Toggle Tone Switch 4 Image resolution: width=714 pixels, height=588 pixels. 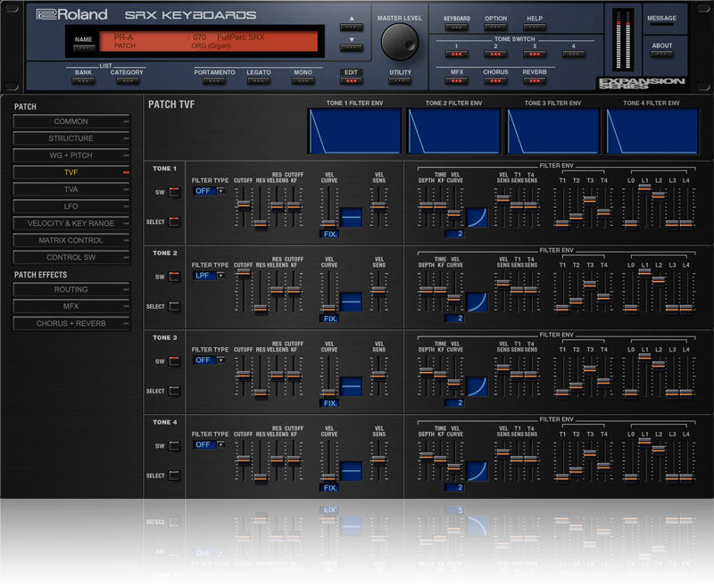[573, 54]
